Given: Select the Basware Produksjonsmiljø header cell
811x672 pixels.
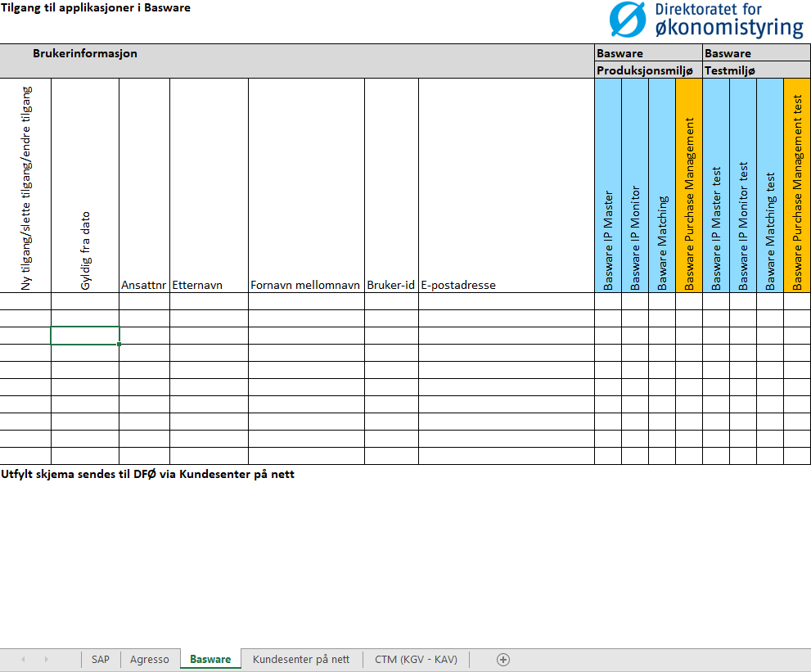Looking at the screenshot, I should coord(649,70).
